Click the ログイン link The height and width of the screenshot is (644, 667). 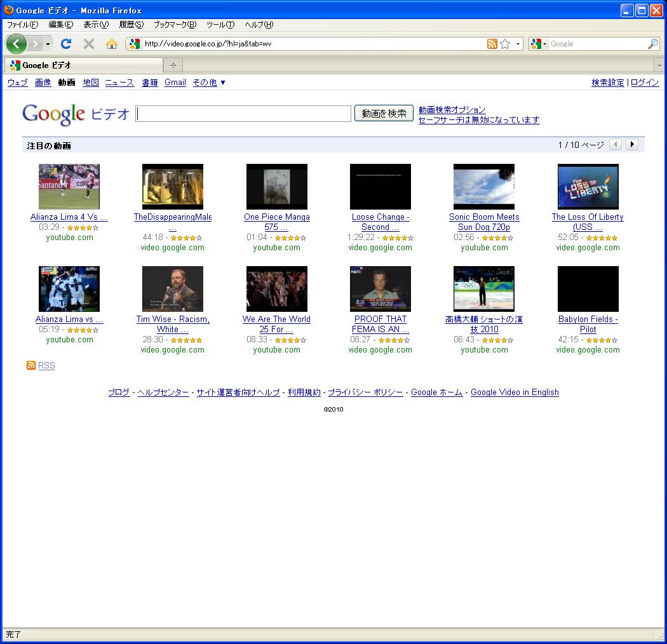pyautogui.click(x=645, y=83)
